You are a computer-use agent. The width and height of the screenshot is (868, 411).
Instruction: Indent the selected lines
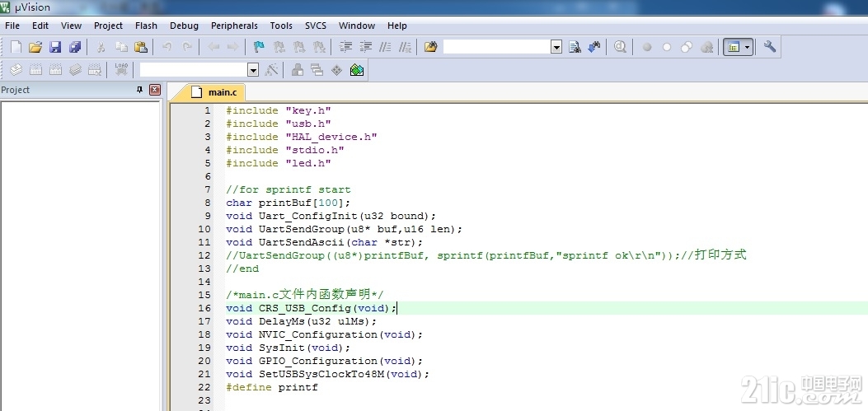[x=345, y=47]
